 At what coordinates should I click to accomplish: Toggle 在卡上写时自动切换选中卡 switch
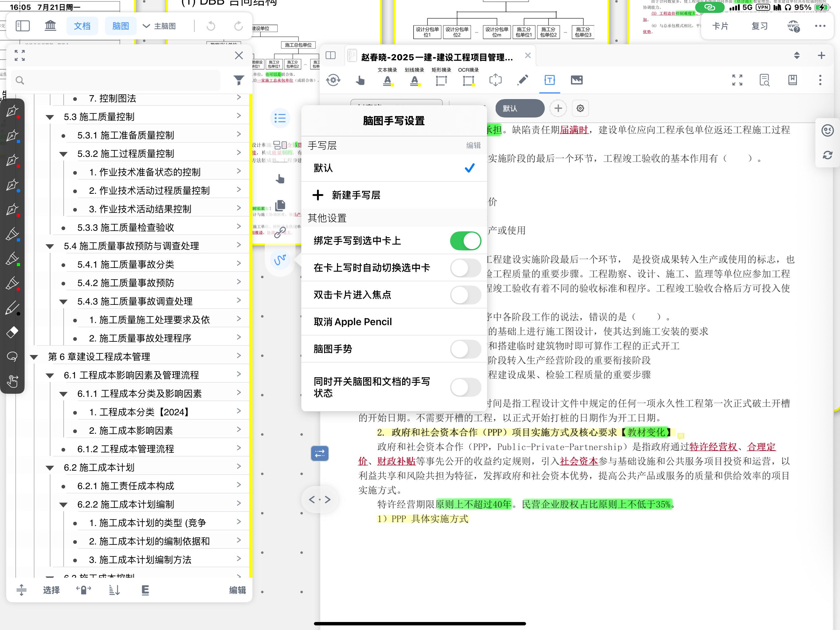click(466, 268)
